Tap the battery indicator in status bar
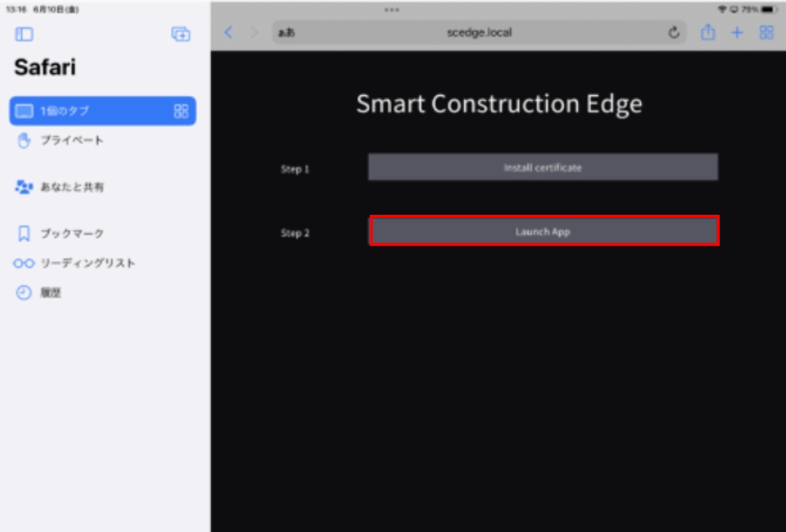 (x=769, y=9)
